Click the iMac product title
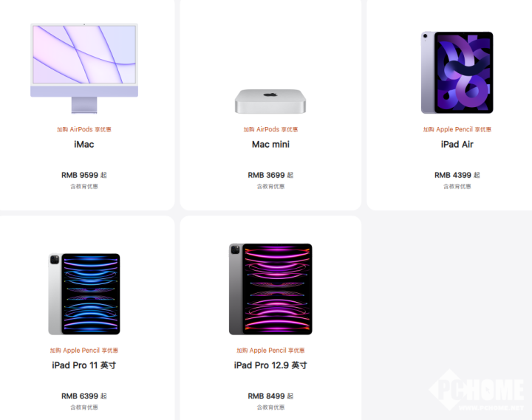 point(84,145)
